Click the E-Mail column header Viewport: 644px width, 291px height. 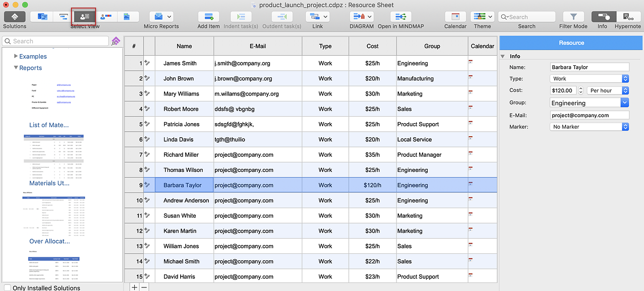258,46
